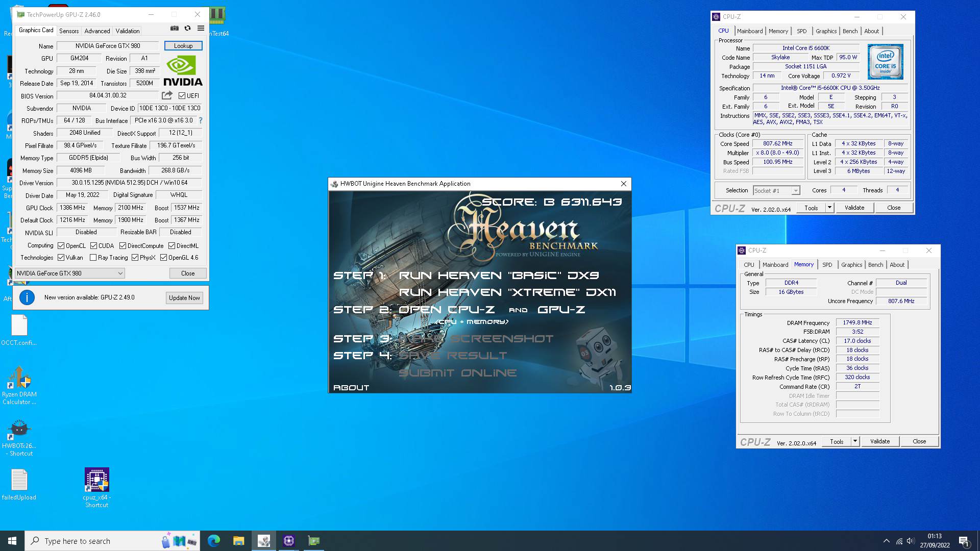Viewport: 980px width, 551px height.
Task: Click Validate in lower CPU-Z Memory window
Action: pos(880,441)
